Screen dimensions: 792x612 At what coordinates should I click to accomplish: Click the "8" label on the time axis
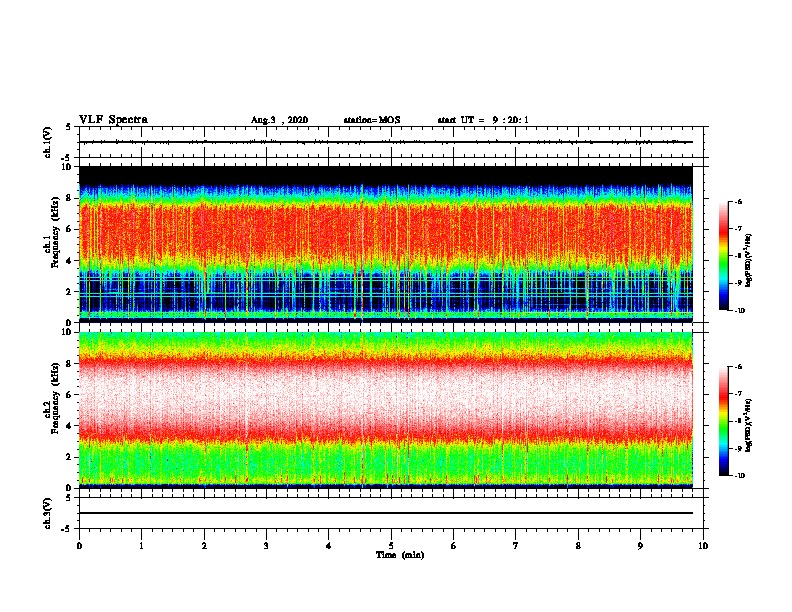(x=578, y=545)
